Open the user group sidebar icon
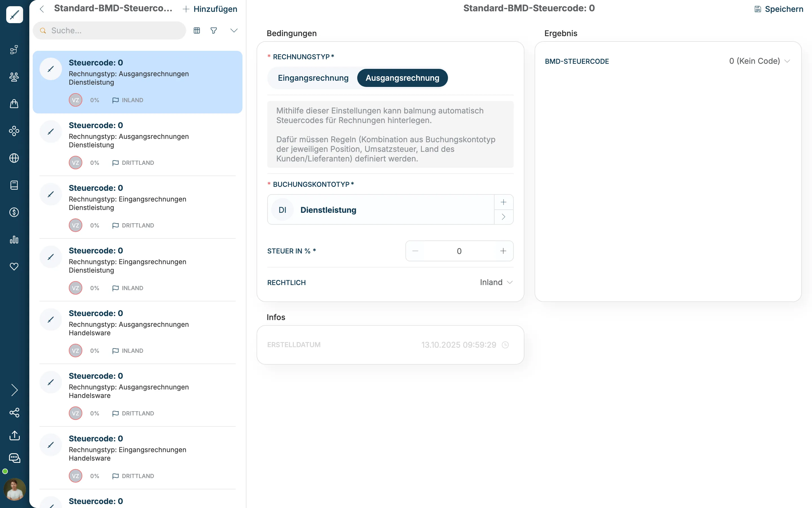812x508 pixels. (x=14, y=77)
